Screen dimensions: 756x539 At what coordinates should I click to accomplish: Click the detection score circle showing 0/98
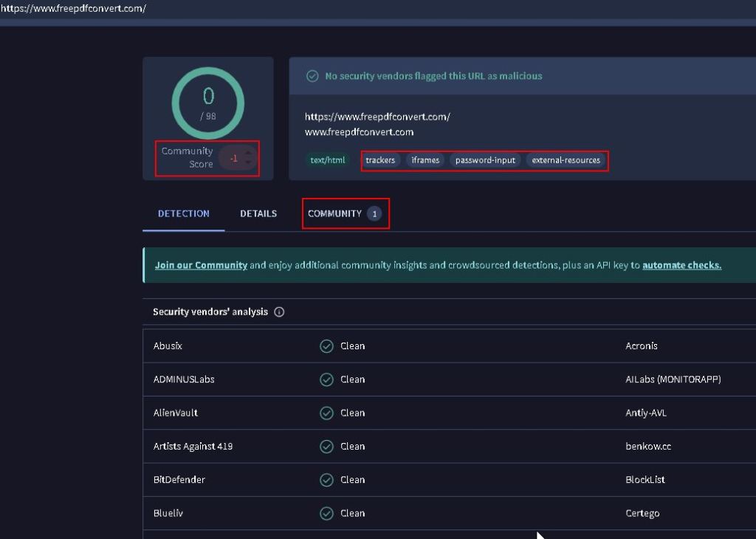(208, 103)
